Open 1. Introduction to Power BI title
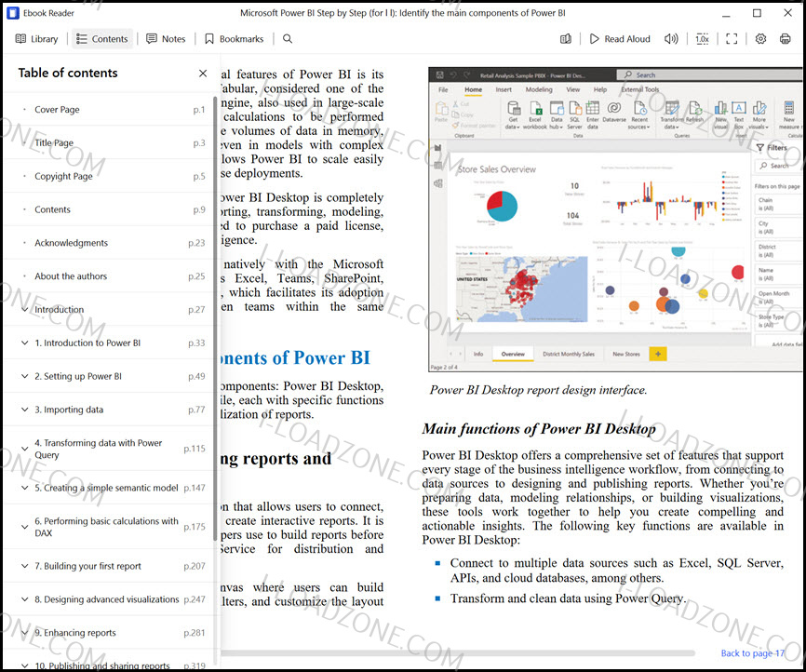806x672 pixels. click(x=87, y=343)
